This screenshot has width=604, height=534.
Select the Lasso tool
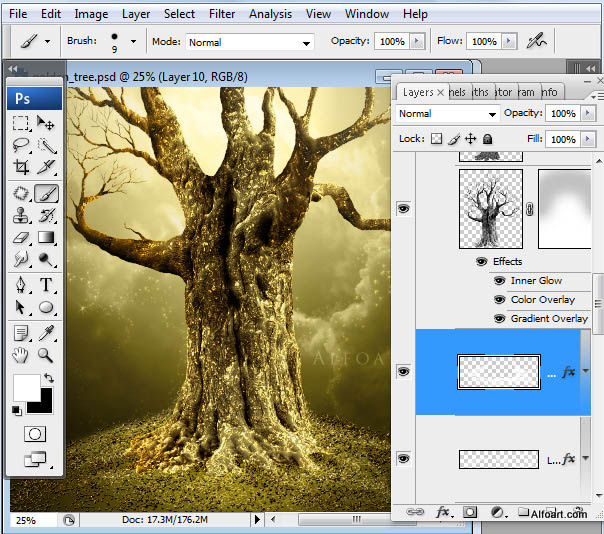click(21, 146)
